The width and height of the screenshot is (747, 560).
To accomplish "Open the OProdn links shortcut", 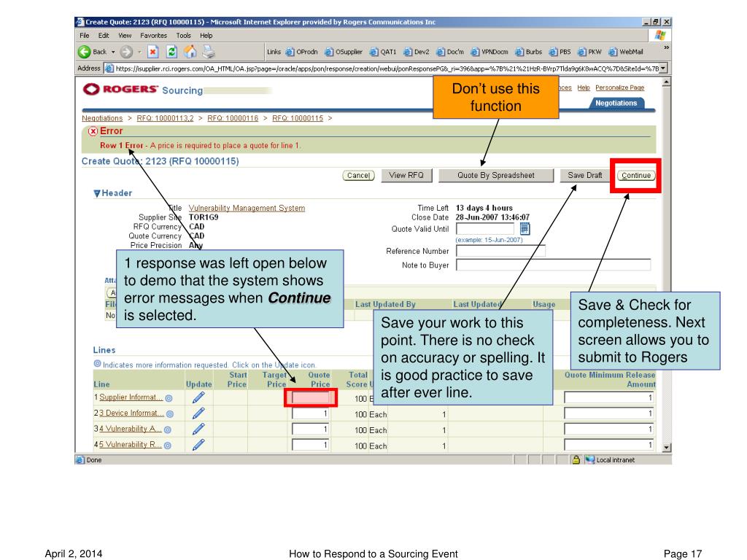I will [x=302, y=52].
